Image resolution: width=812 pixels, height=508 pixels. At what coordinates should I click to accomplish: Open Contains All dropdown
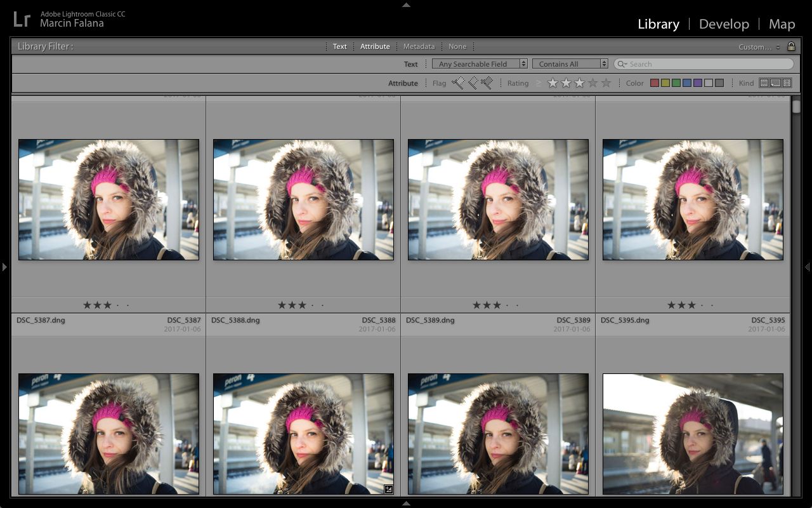(x=570, y=64)
